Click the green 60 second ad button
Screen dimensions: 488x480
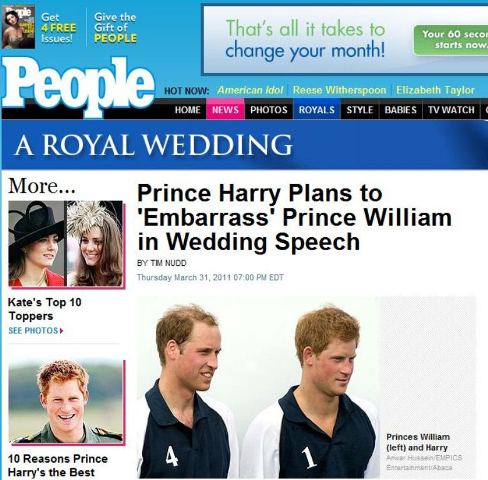pos(451,40)
